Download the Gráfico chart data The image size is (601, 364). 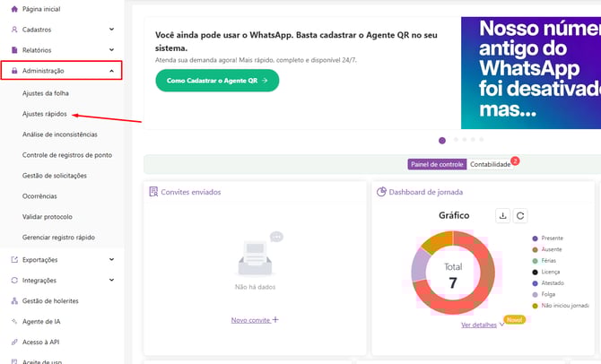tap(503, 215)
